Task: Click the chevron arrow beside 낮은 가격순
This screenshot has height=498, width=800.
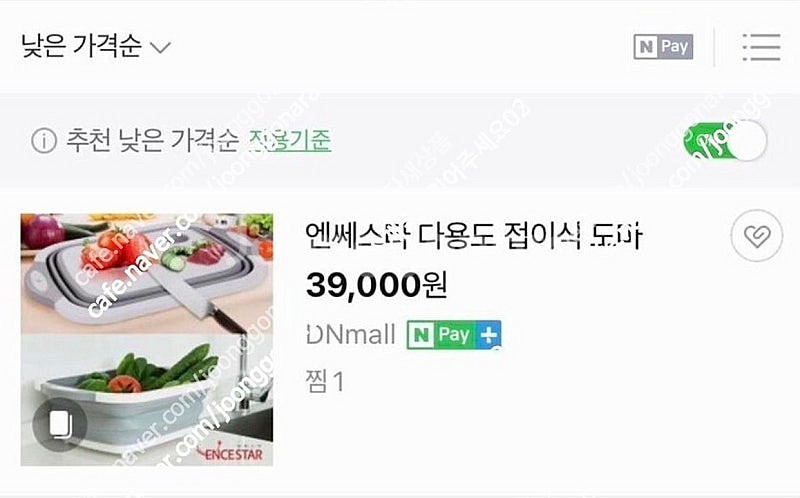Action: click(161, 48)
